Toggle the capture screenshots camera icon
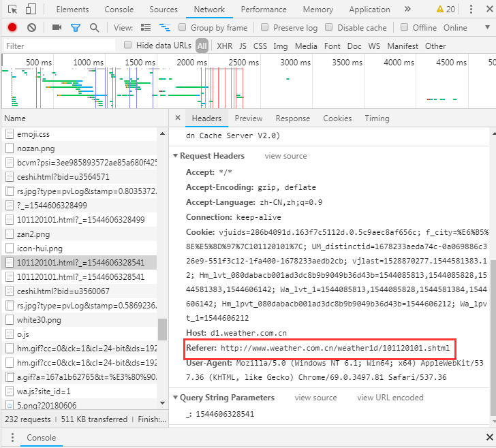 57,27
